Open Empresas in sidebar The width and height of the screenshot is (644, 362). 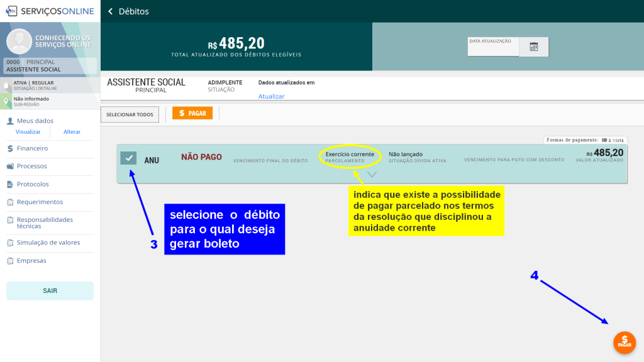31,260
